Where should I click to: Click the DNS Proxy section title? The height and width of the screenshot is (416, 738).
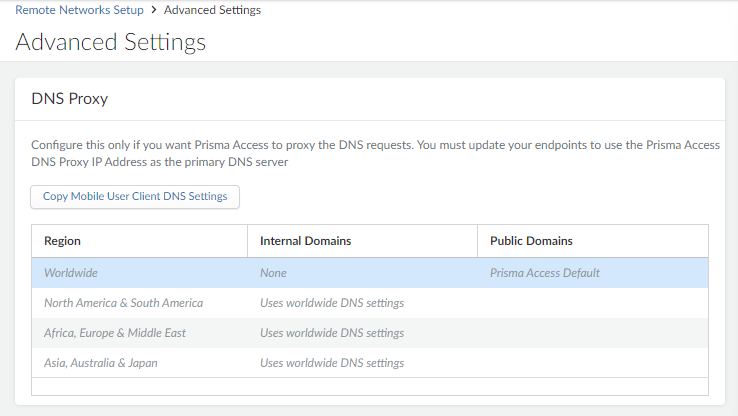point(70,99)
